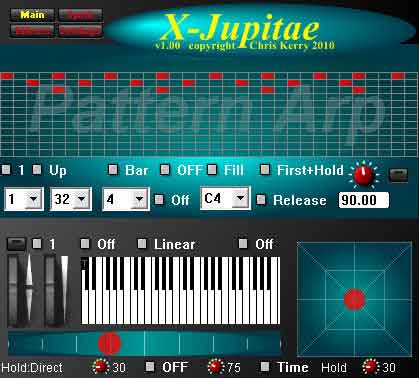This screenshot has height=378, width=419.
Task: Click the red dot on the XY pad
Action: point(355,300)
